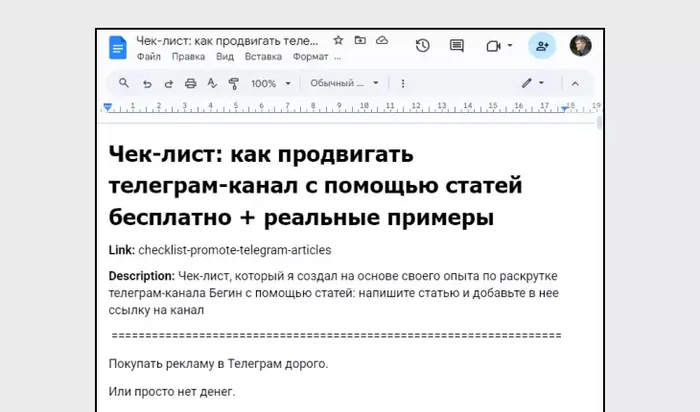Viewport: 700px width, 412px height.
Task: Open the Формат menu
Action: [x=311, y=57]
